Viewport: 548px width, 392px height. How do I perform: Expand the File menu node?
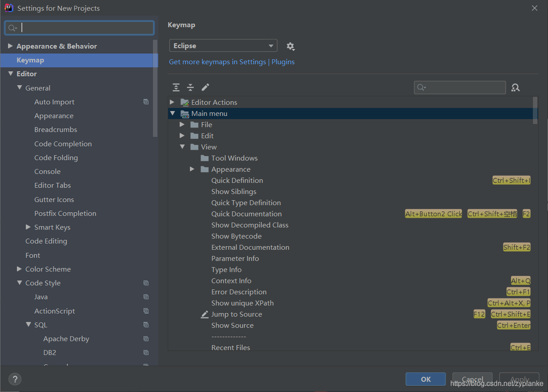(182, 124)
